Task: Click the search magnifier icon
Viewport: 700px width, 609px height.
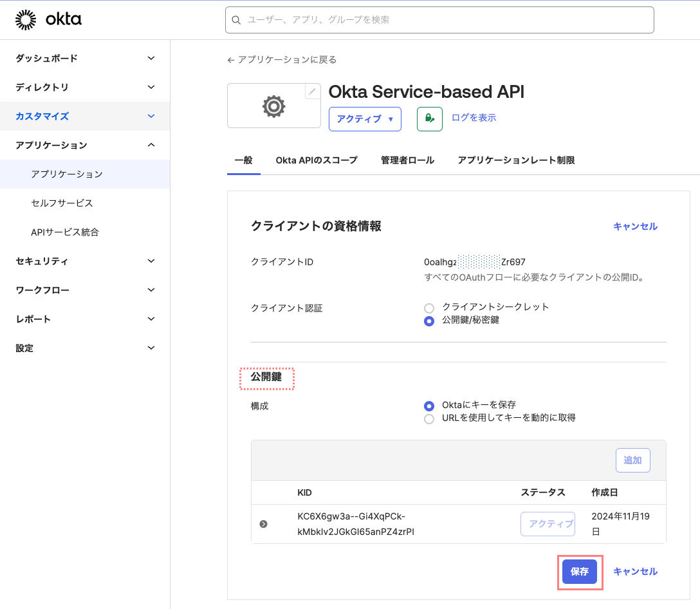Action: tap(237, 20)
